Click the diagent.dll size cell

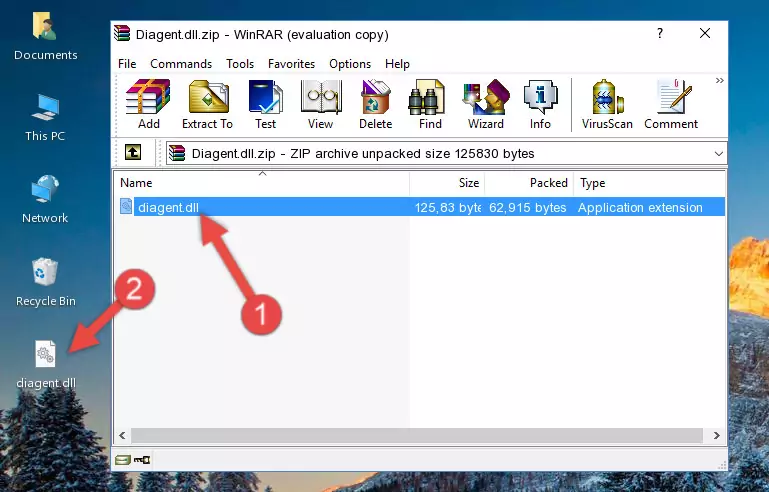click(447, 207)
